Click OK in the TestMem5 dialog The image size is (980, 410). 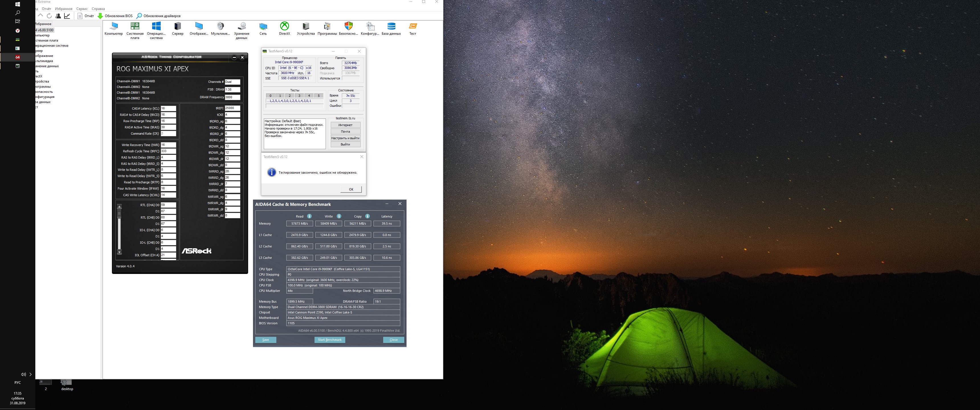point(351,189)
